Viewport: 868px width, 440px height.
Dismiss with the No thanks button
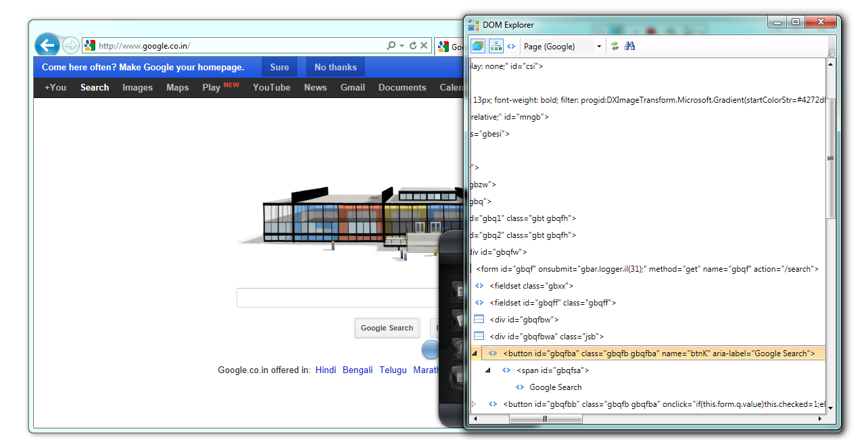[x=335, y=67]
